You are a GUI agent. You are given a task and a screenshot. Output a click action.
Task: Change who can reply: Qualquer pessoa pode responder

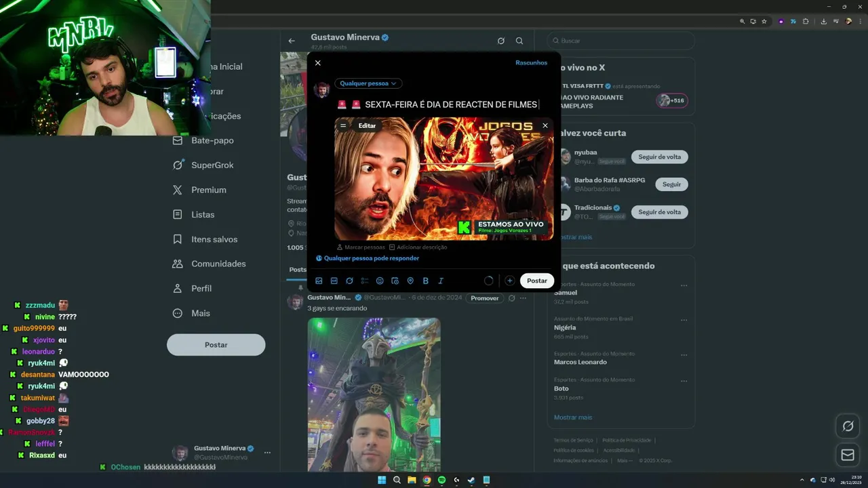point(368,258)
